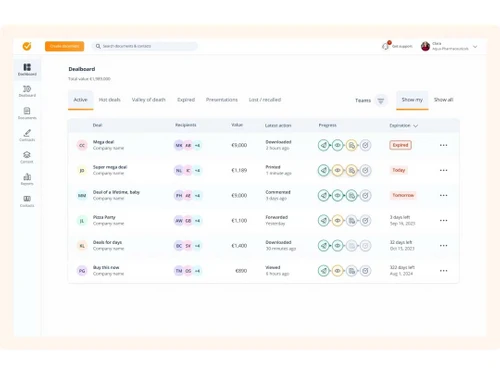Select the Active tab

[80, 100]
